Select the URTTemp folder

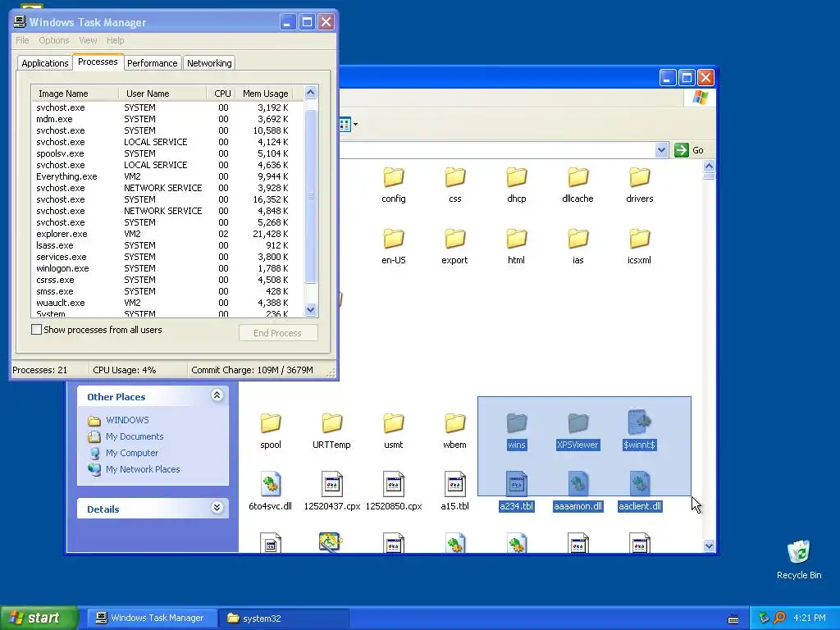click(x=331, y=431)
